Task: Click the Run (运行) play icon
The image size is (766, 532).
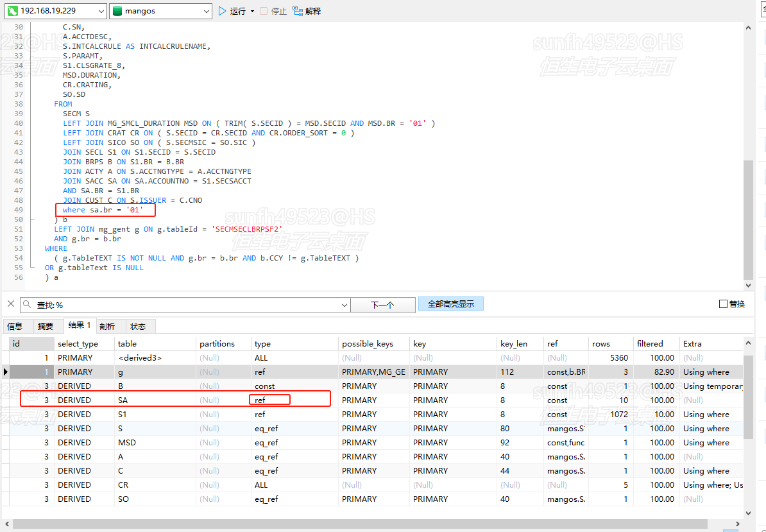Action: pos(223,11)
